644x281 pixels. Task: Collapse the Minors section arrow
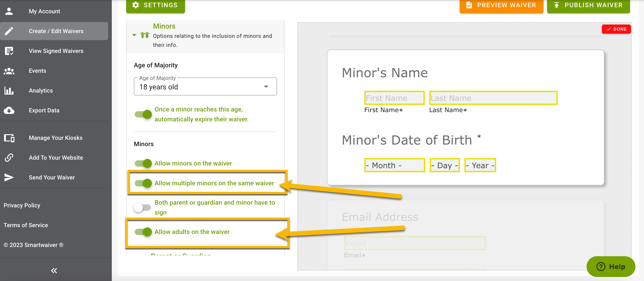coord(134,35)
